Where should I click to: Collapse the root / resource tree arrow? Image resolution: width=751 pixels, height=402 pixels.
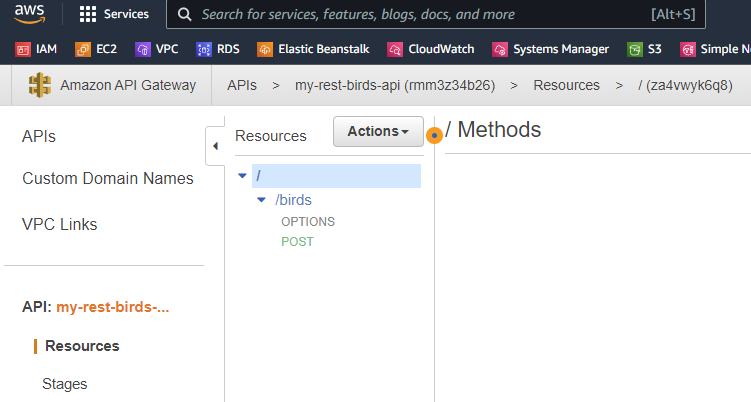click(x=242, y=176)
